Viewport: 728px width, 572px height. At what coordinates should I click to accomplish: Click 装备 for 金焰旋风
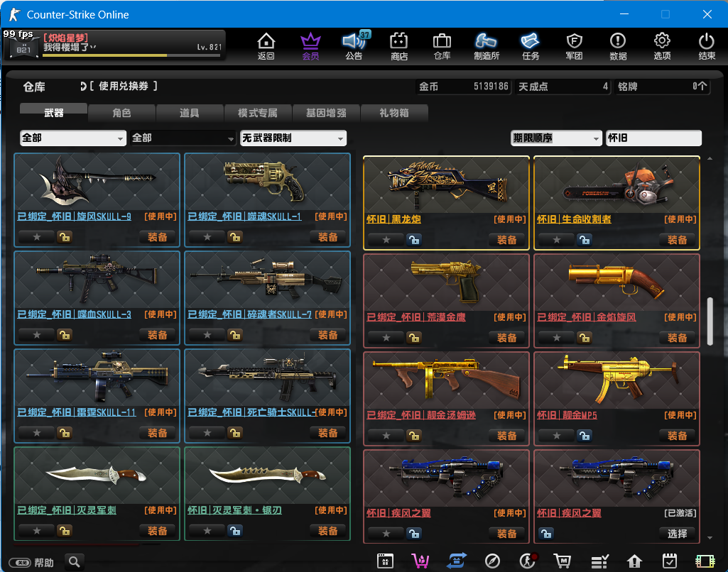677,338
